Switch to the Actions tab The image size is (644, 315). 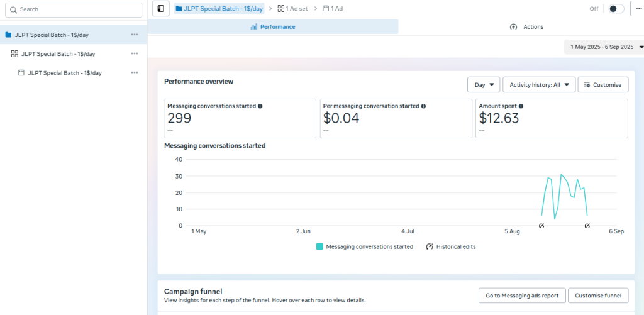coord(526,27)
